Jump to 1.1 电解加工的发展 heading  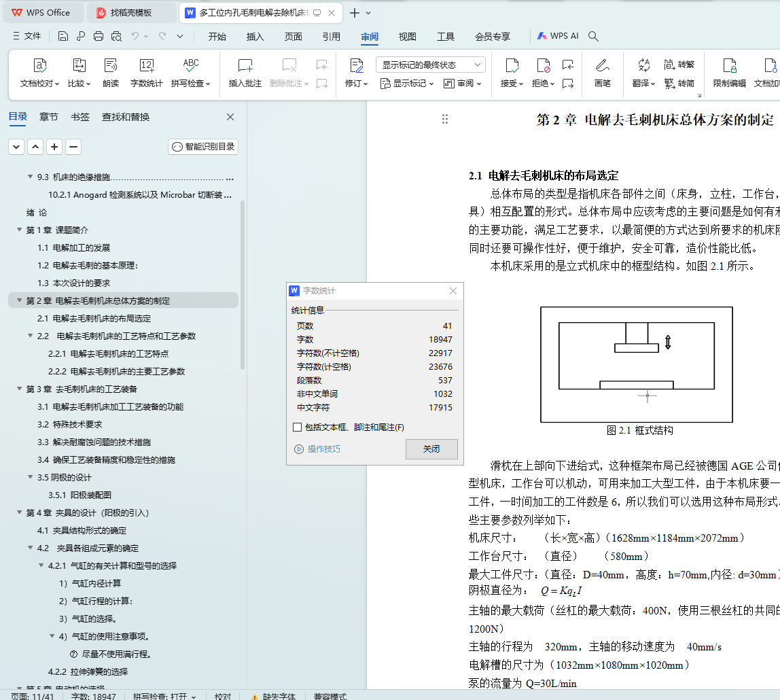(x=73, y=248)
